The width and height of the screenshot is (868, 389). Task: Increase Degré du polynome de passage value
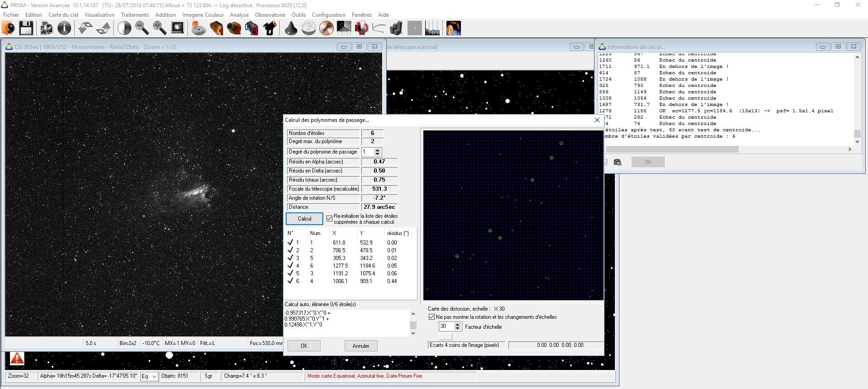coord(378,150)
